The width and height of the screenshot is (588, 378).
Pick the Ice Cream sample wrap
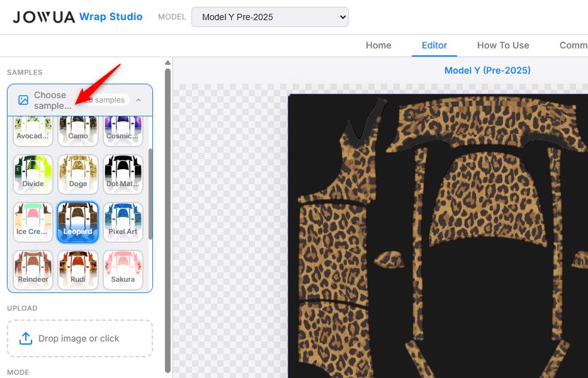33,222
